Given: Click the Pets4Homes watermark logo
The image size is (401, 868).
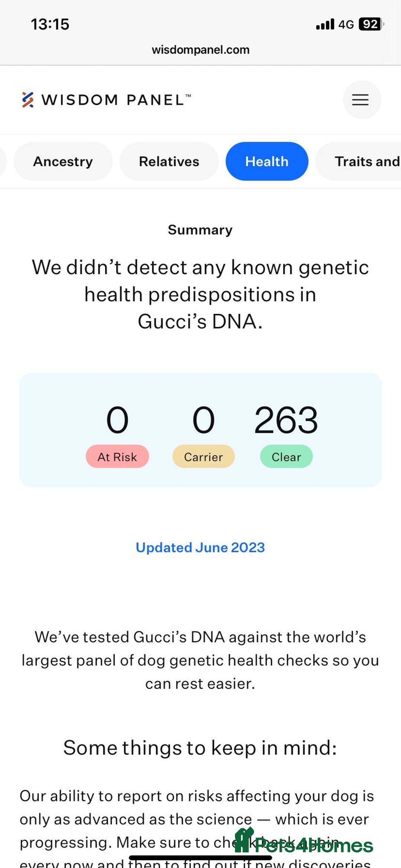Looking at the screenshot, I should point(304,844).
